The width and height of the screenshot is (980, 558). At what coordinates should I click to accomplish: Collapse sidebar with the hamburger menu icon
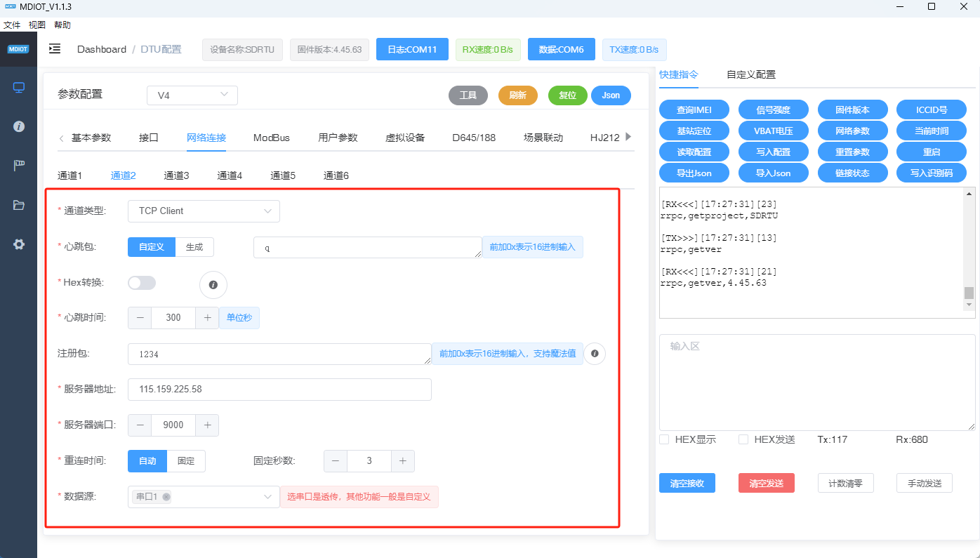pyautogui.click(x=55, y=49)
